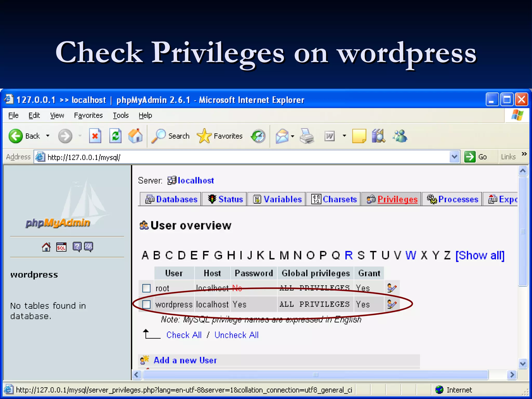This screenshot has width=532, height=399.
Task: Open the Help menu
Action: [x=145, y=115]
